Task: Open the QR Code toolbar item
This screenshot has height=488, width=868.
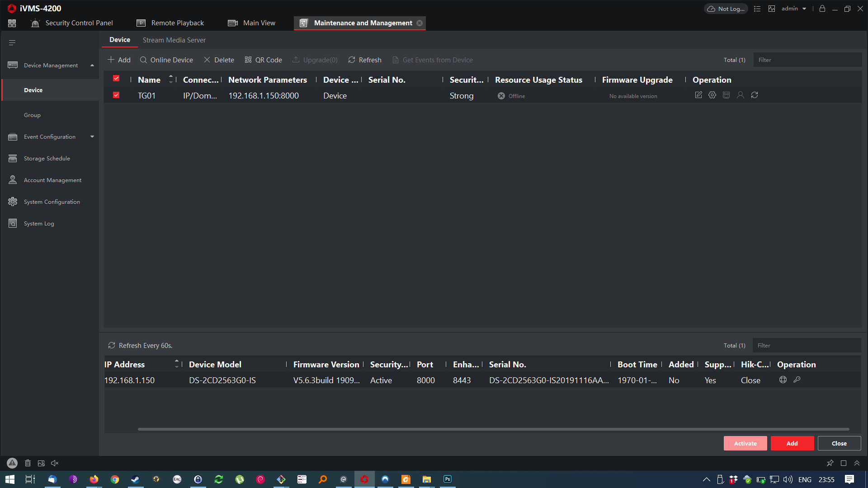Action: tap(264, 60)
